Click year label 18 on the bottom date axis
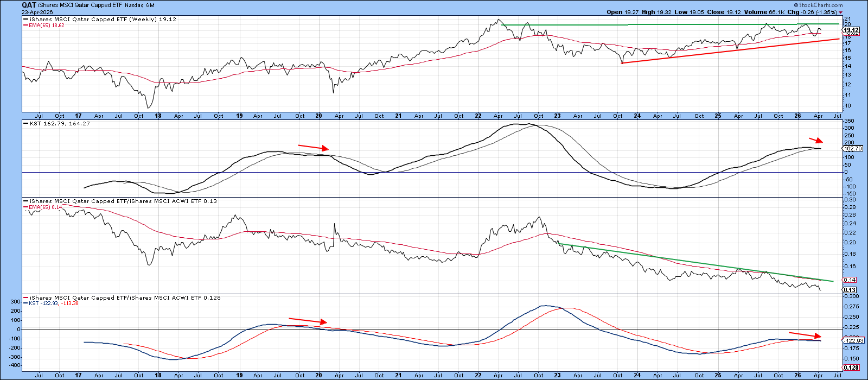This screenshot has height=380, width=868. pos(159,375)
